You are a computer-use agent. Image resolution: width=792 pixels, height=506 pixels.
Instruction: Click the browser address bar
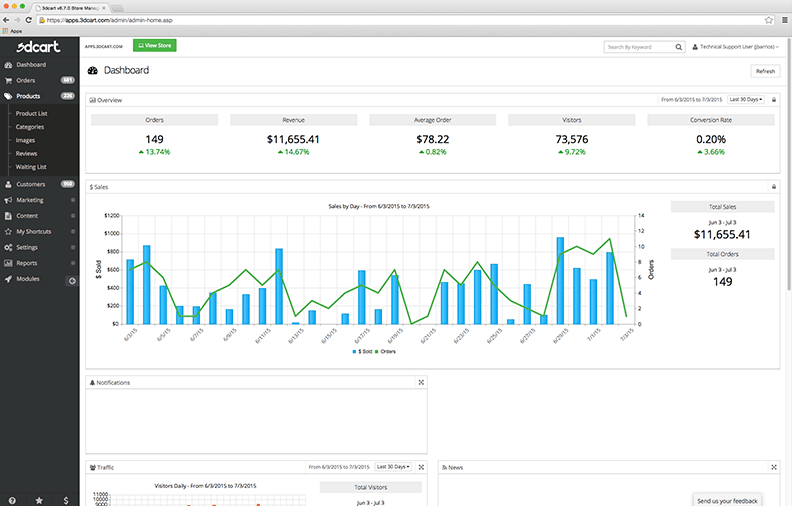402,20
